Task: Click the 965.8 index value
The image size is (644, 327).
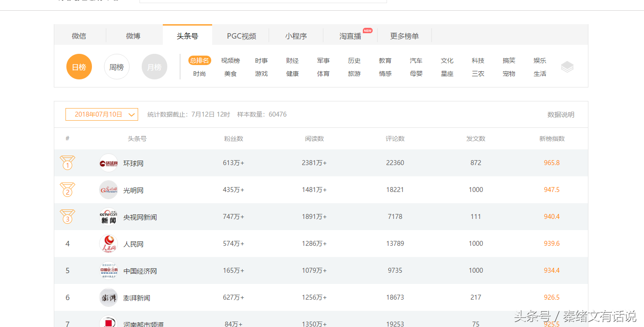Action: 552,163
